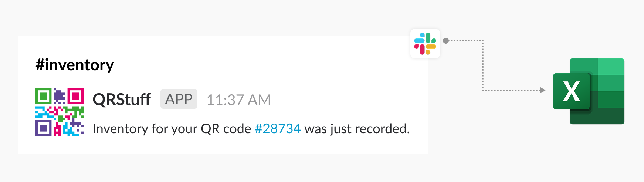Click the arrowhead pointing to Excel
Viewport: 644px width, 182px height.
(x=543, y=90)
